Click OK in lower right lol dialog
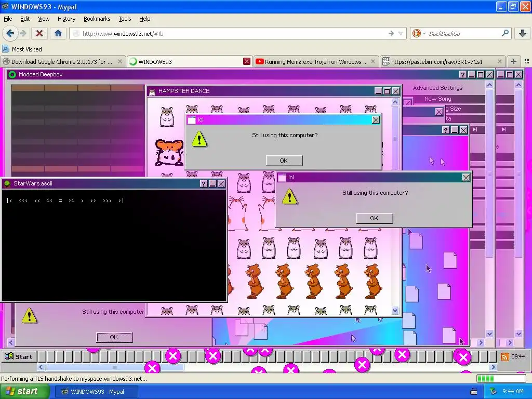This screenshot has width=532, height=399. [374, 218]
